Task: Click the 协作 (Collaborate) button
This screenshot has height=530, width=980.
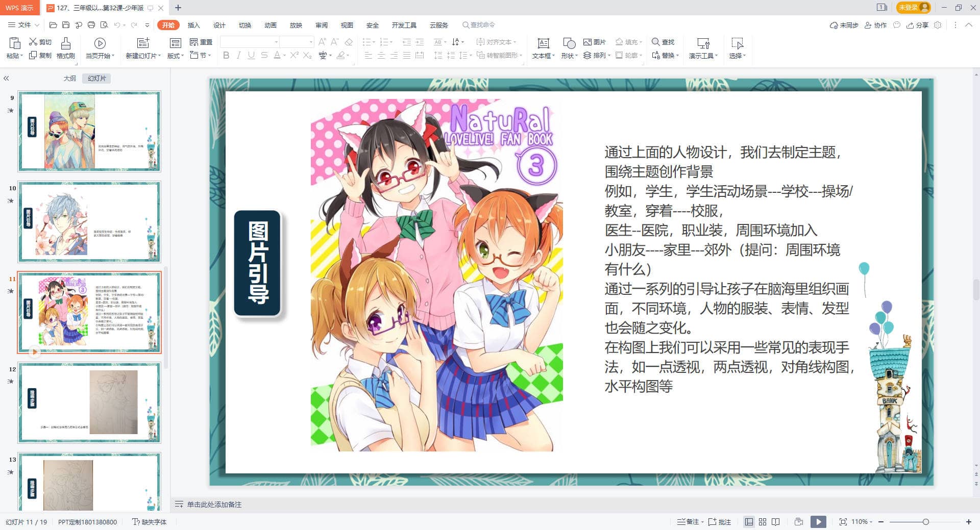Action: (875, 25)
